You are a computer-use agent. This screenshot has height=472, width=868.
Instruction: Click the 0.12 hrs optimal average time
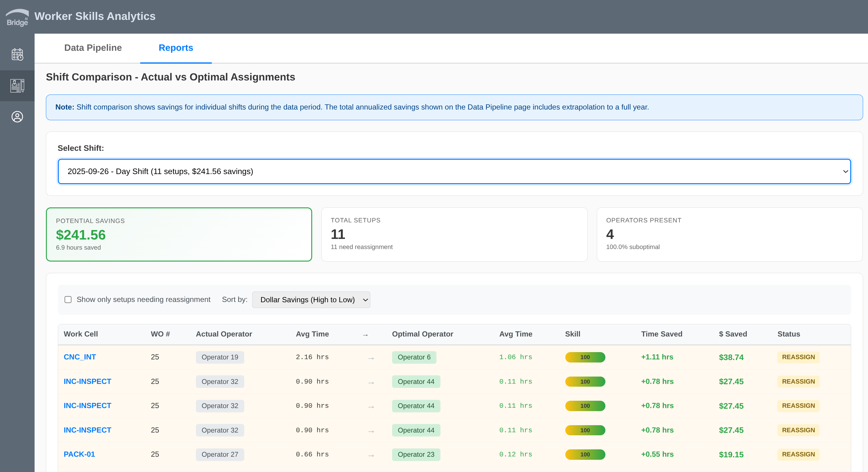515,454
